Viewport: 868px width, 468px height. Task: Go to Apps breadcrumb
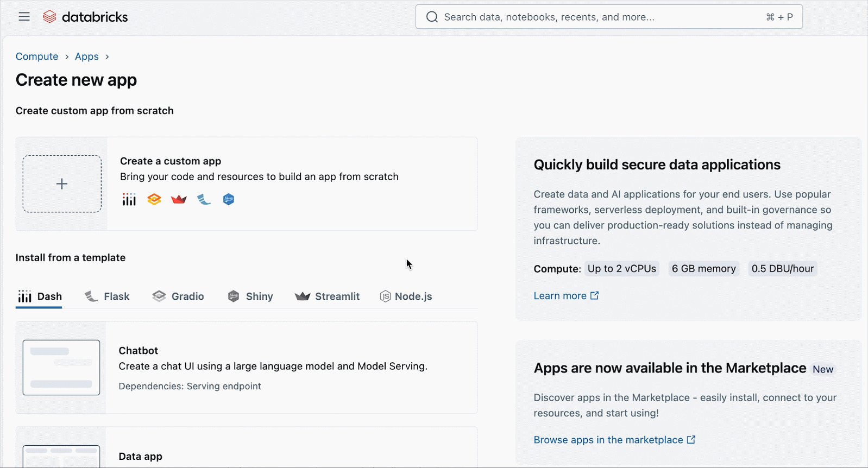pos(87,56)
